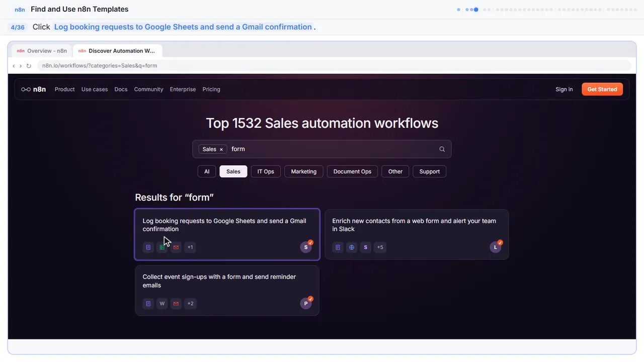Select the Support category filter
Screen dimensions: 644x362
pos(430,171)
